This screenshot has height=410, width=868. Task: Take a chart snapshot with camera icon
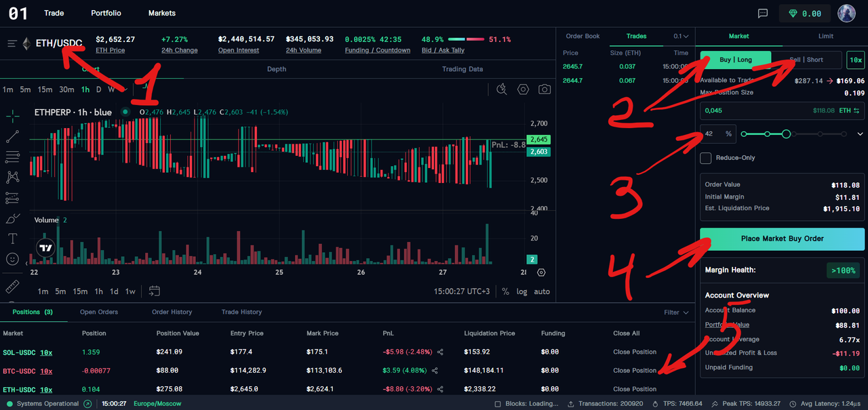(x=545, y=89)
